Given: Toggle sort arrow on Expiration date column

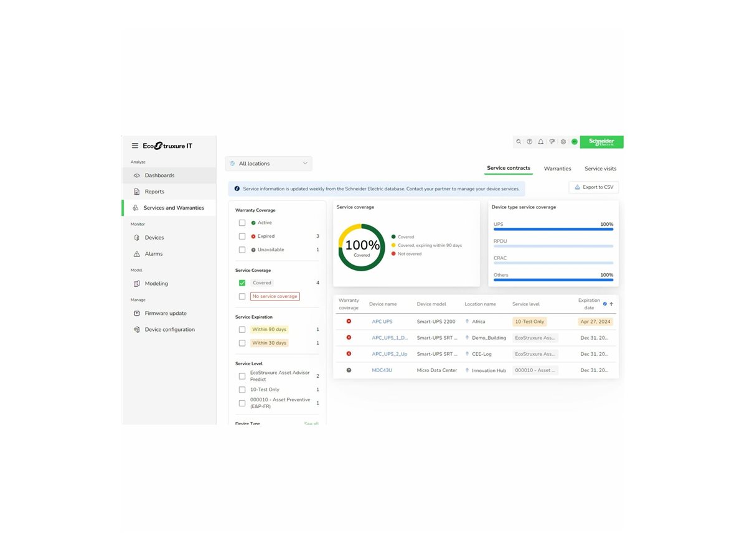Looking at the screenshot, I should [x=611, y=304].
